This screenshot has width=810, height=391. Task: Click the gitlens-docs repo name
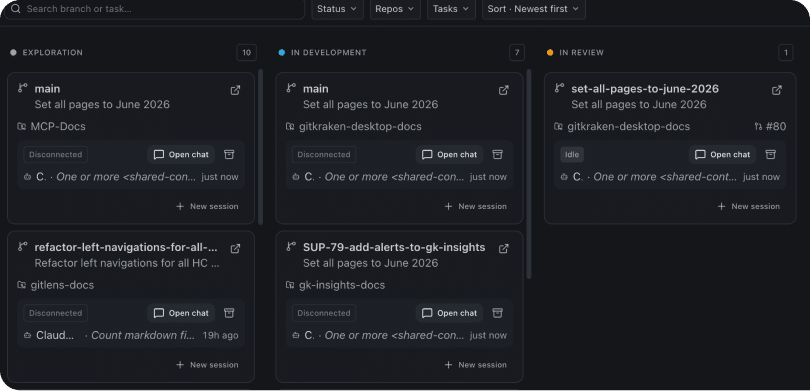(x=62, y=285)
